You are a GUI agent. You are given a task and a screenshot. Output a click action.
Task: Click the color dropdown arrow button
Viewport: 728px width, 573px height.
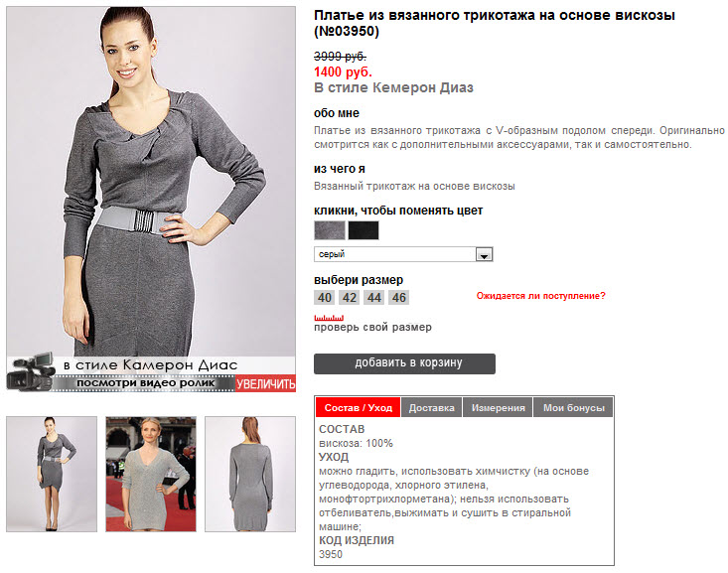(x=485, y=254)
